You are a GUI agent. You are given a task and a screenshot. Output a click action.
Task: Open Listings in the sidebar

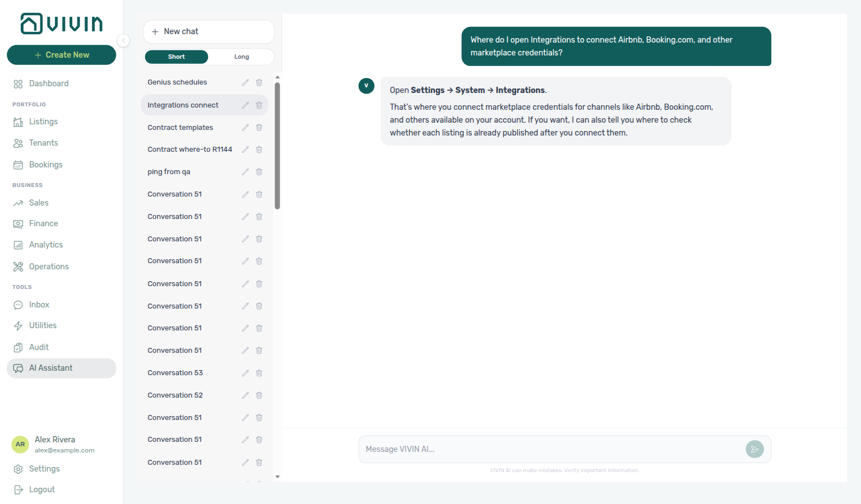(62, 122)
